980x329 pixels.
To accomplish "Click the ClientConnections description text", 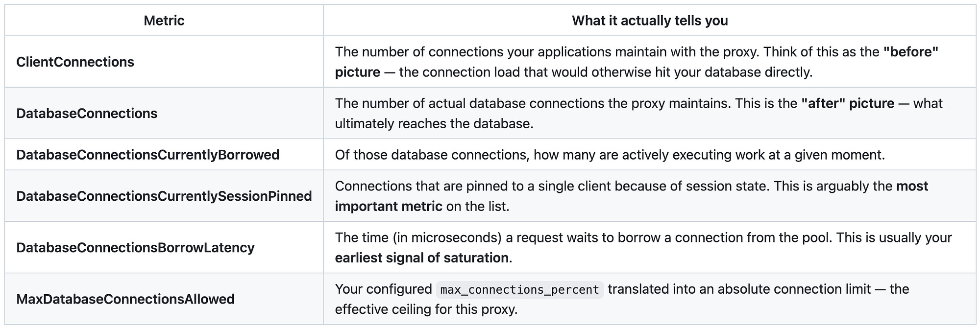I will pyautogui.click(x=637, y=62).
